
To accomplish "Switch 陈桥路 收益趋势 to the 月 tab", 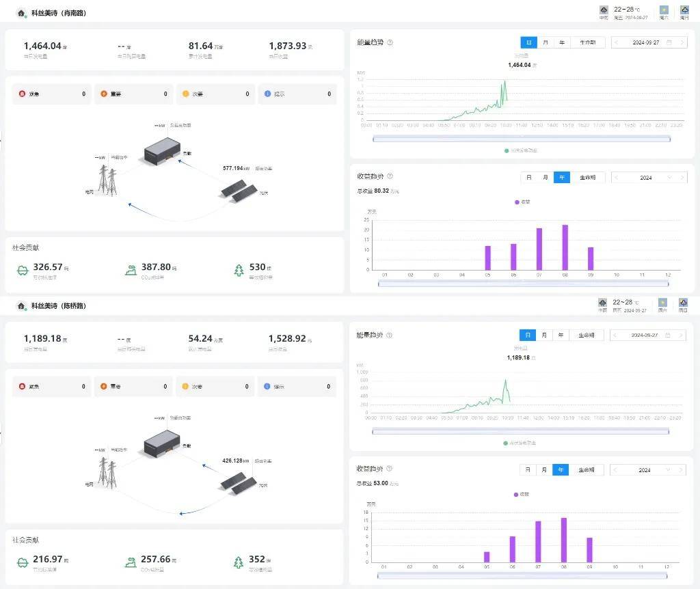I will [x=543, y=470].
